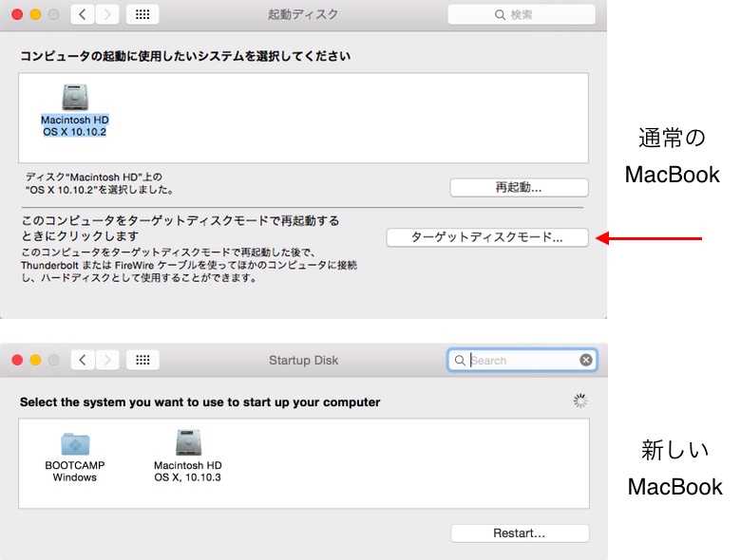Click the magnifier icon in Startup Disk search
741x560 pixels.
pyautogui.click(x=460, y=361)
